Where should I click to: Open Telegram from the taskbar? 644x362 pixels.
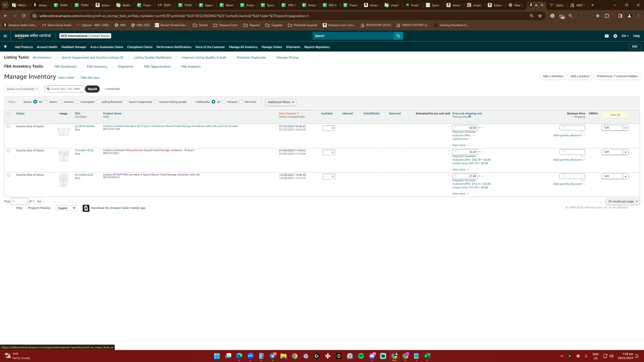click(272, 356)
